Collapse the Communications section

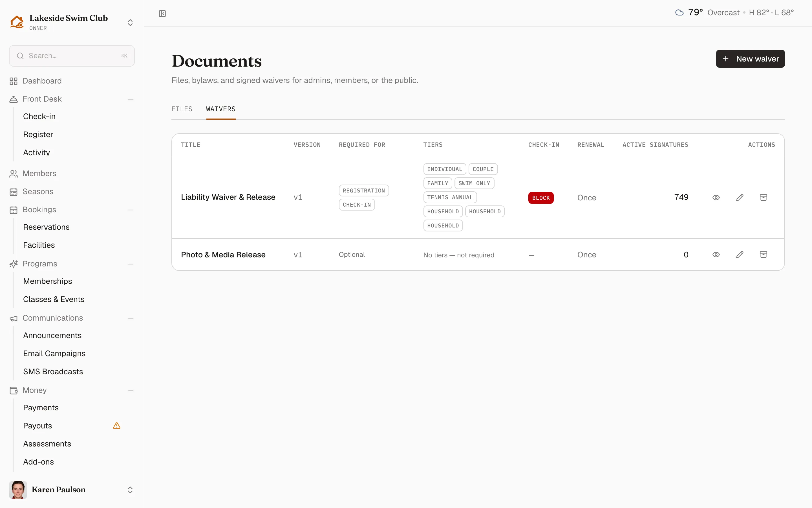[131, 318]
